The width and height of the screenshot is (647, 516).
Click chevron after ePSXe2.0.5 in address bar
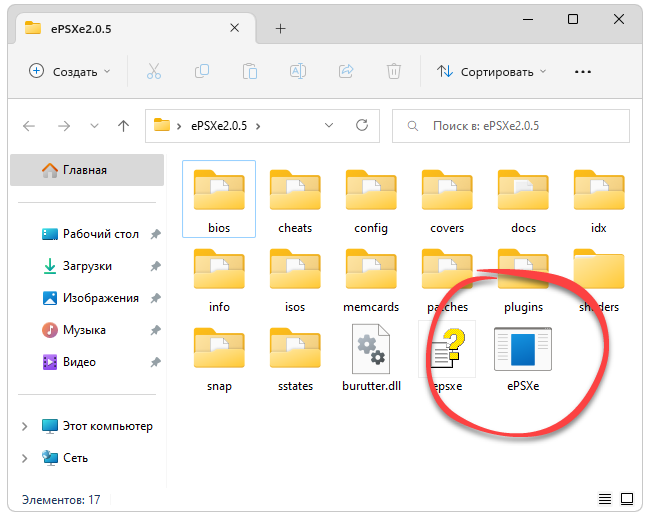point(258,126)
